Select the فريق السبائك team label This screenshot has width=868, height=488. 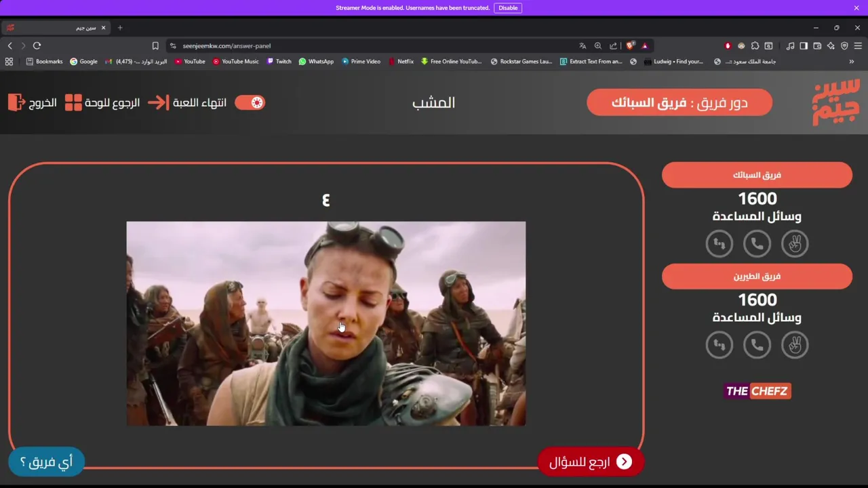point(757,175)
